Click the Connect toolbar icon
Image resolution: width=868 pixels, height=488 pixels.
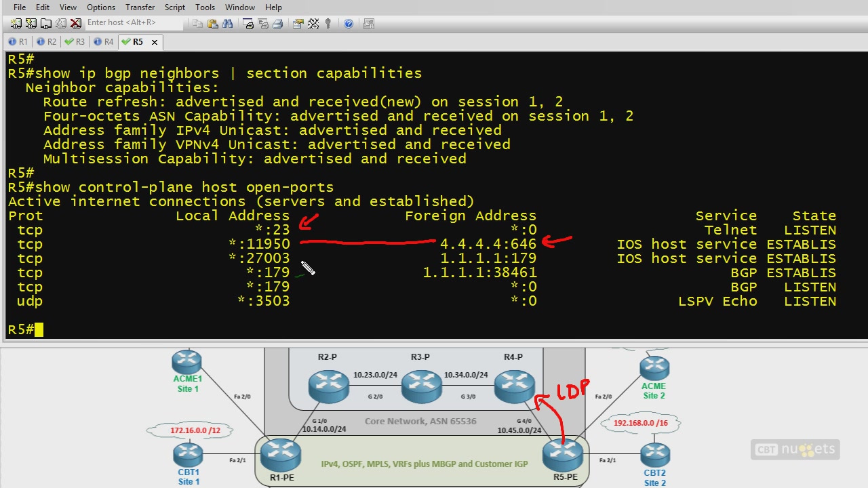(x=16, y=24)
